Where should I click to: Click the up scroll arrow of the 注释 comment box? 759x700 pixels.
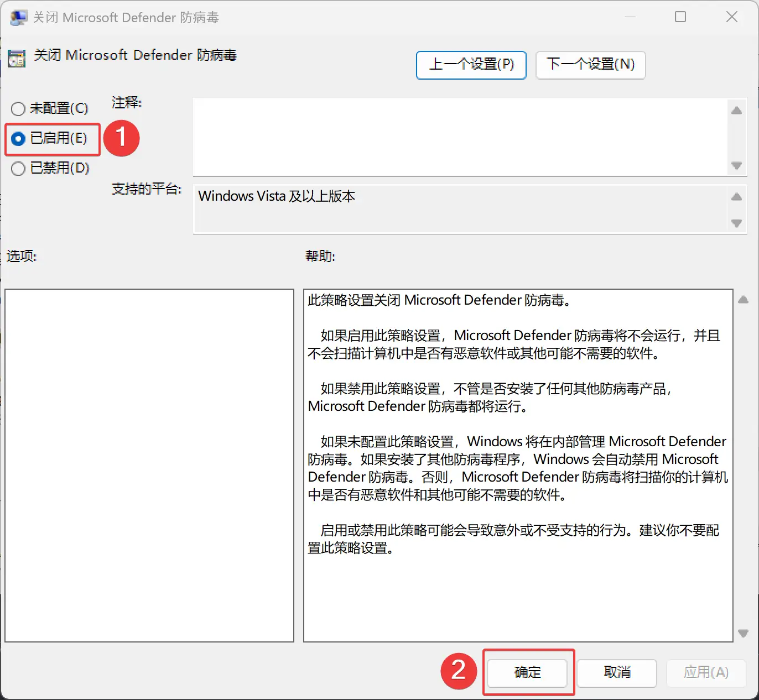[736, 111]
